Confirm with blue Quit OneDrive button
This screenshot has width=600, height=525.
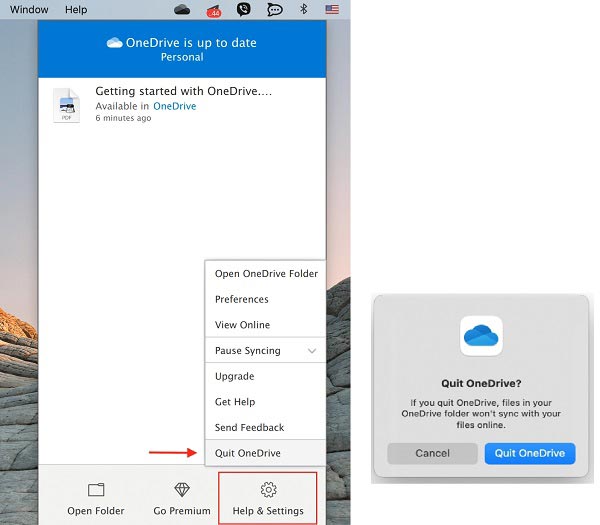[x=530, y=453]
